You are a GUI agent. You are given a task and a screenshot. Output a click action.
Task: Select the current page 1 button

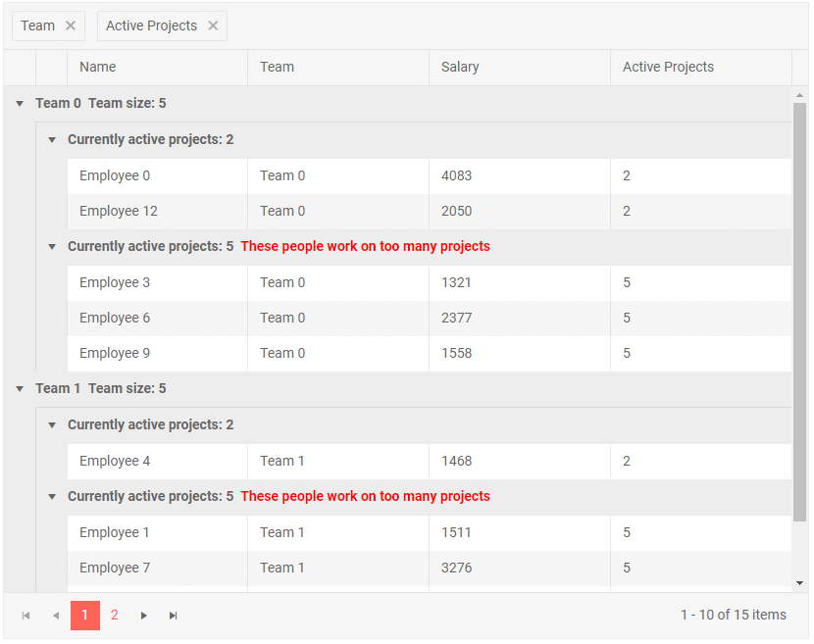85,616
